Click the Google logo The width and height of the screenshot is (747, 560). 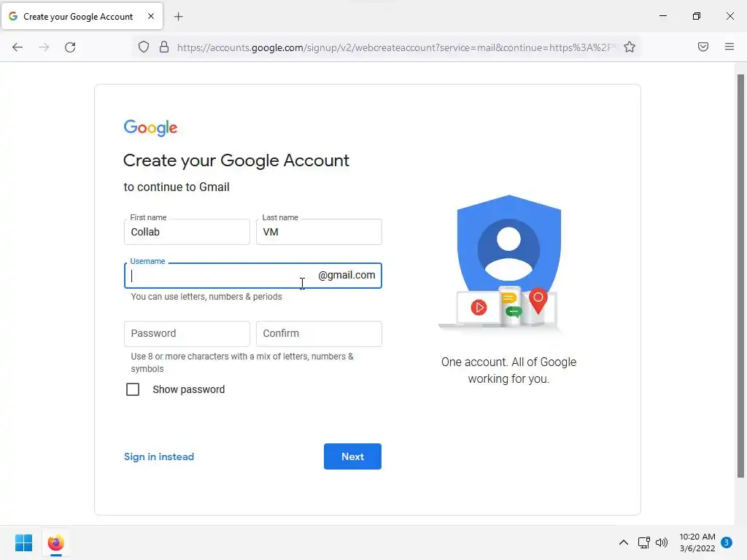click(x=150, y=128)
